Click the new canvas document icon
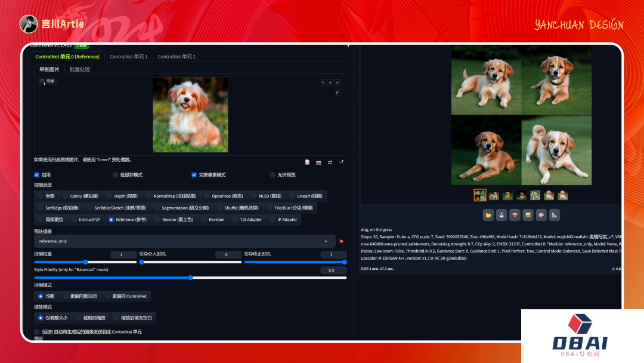The image size is (644, 363). (307, 162)
